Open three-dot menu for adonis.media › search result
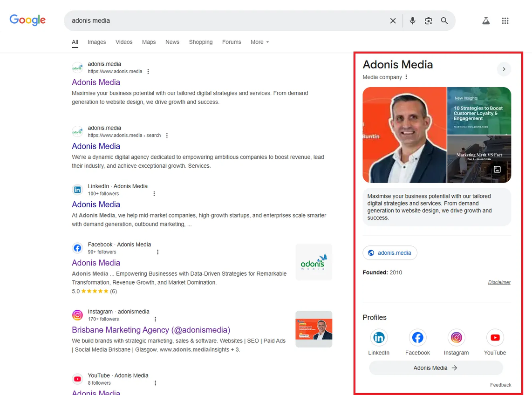The width and height of the screenshot is (532, 395). pyautogui.click(x=167, y=136)
